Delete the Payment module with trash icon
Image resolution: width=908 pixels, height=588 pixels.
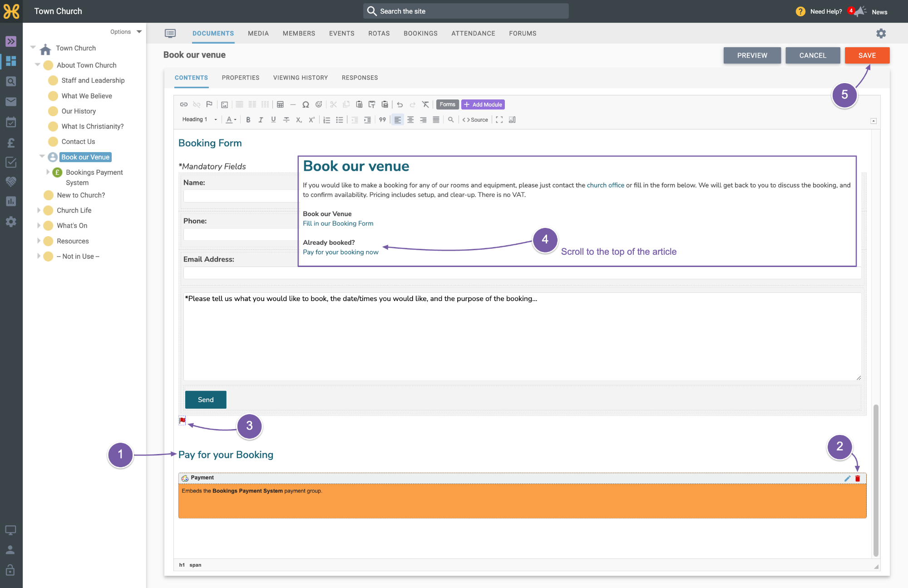[x=858, y=479]
